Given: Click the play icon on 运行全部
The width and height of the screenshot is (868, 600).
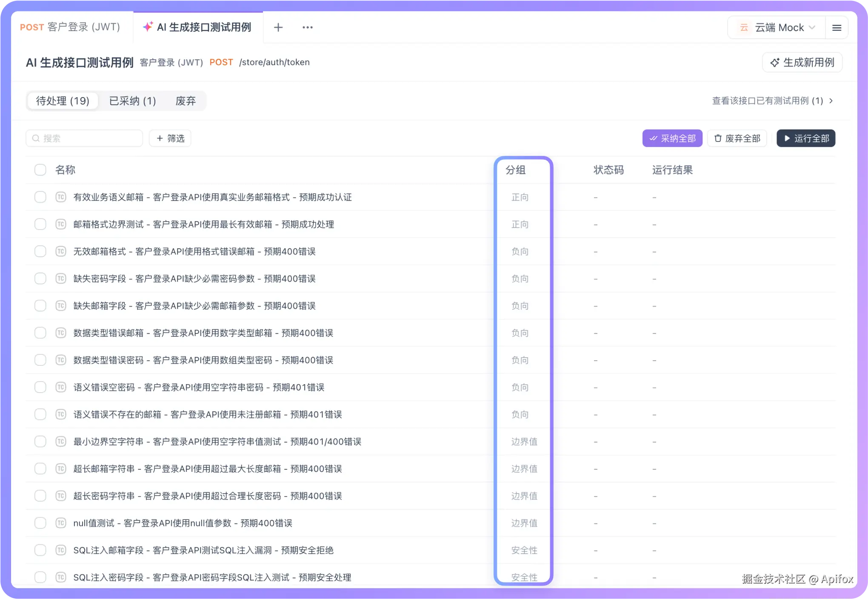Looking at the screenshot, I should click(x=787, y=138).
